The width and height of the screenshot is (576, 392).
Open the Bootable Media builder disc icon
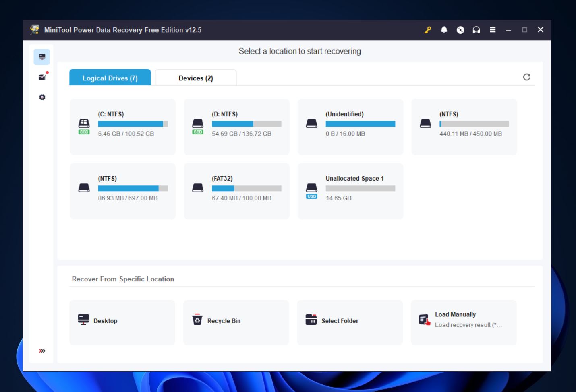460,30
